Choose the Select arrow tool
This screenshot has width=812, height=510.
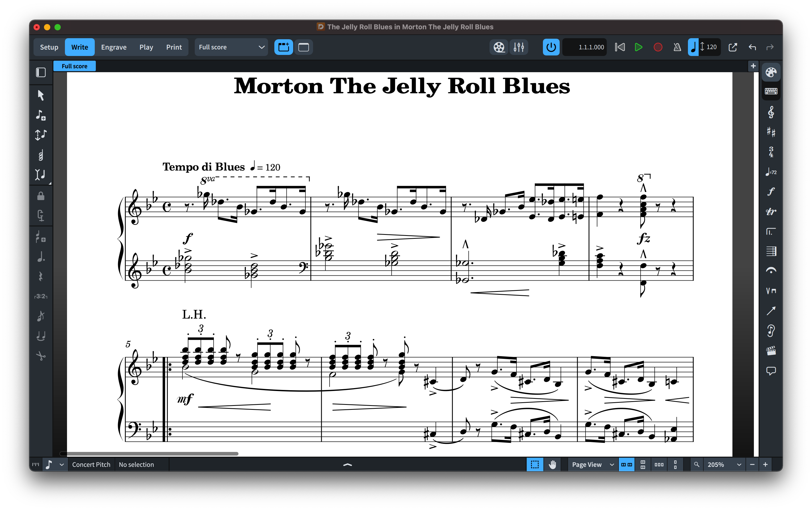[x=41, y=95]
